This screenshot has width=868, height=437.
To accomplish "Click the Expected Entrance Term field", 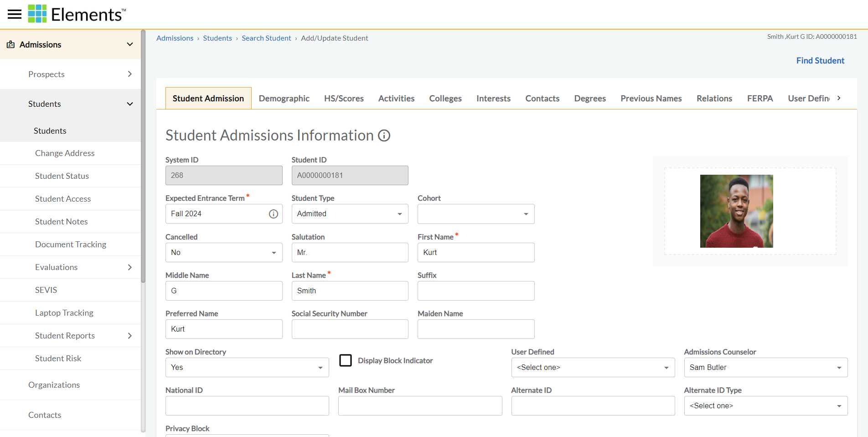I will [x=224, y=214].
